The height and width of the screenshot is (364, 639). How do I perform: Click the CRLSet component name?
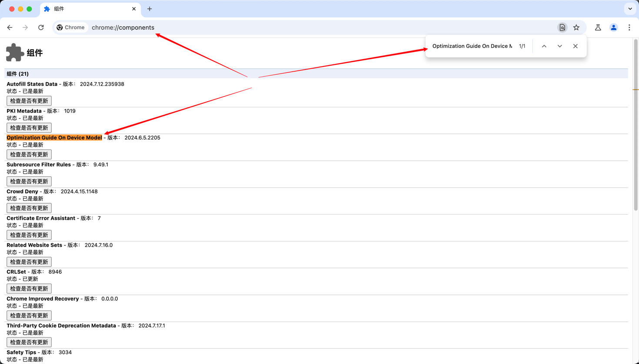click(16, 272)
